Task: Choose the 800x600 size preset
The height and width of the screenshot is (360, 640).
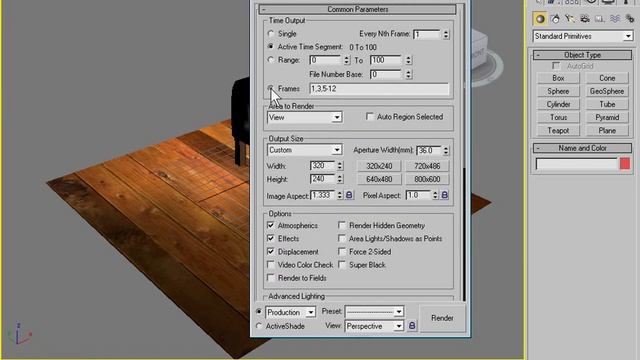Action: click(x=427, y=179)
